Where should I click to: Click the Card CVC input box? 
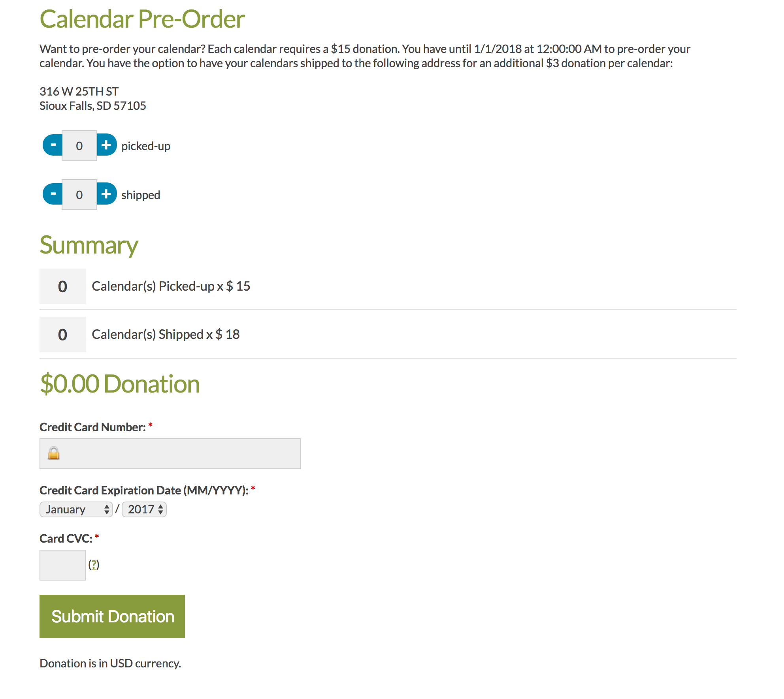tap(63, 565)
